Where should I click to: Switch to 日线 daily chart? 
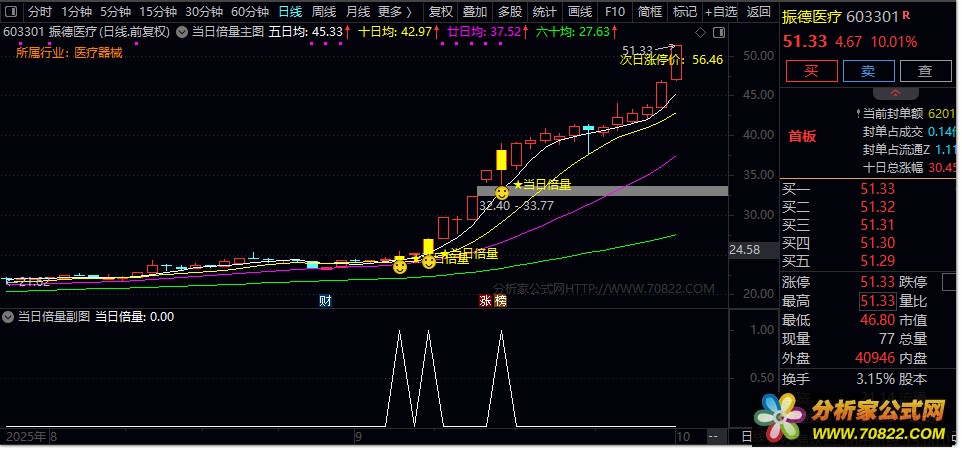(290, 11)
